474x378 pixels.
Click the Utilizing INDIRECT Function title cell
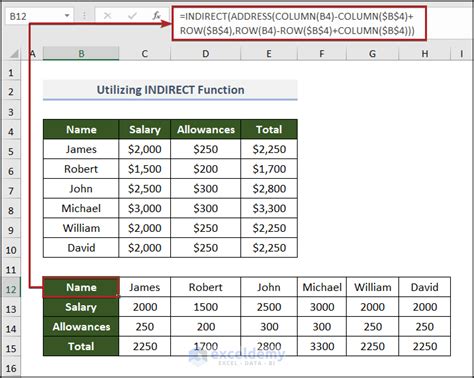click(x=170, y=90)
